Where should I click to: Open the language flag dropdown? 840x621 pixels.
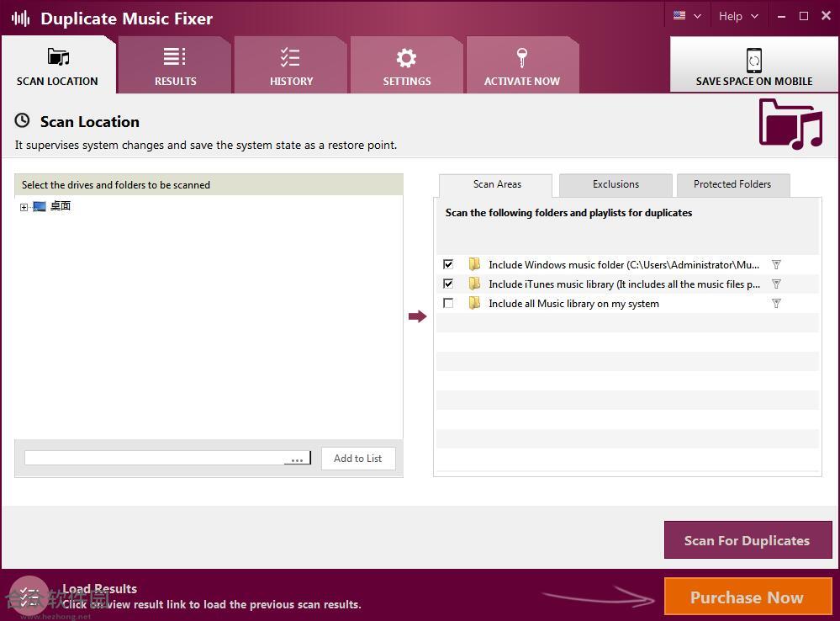[687, 15]
